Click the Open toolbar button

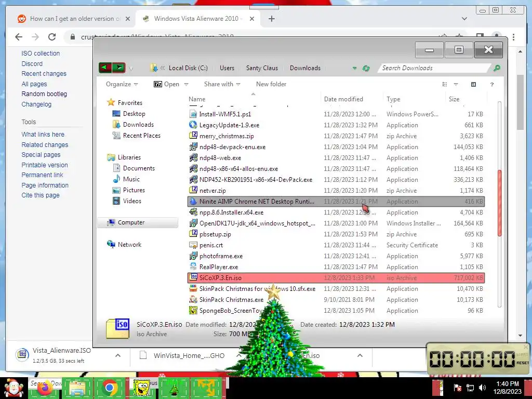167,84
